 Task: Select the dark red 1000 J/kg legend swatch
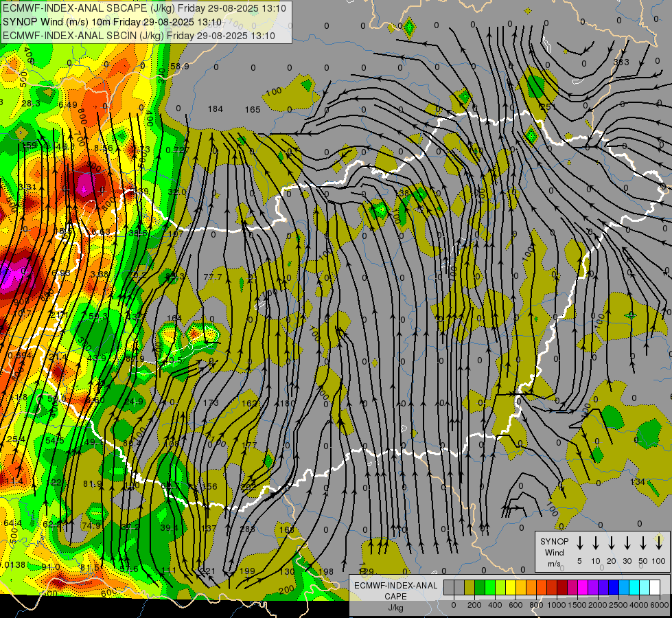pyautogui.click(x=562, y=587)
